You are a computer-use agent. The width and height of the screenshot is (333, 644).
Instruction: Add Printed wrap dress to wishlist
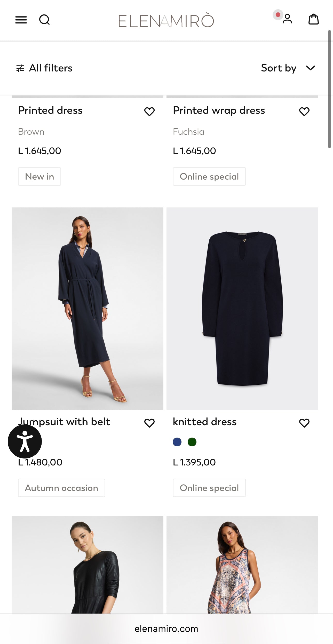(304, 111)
